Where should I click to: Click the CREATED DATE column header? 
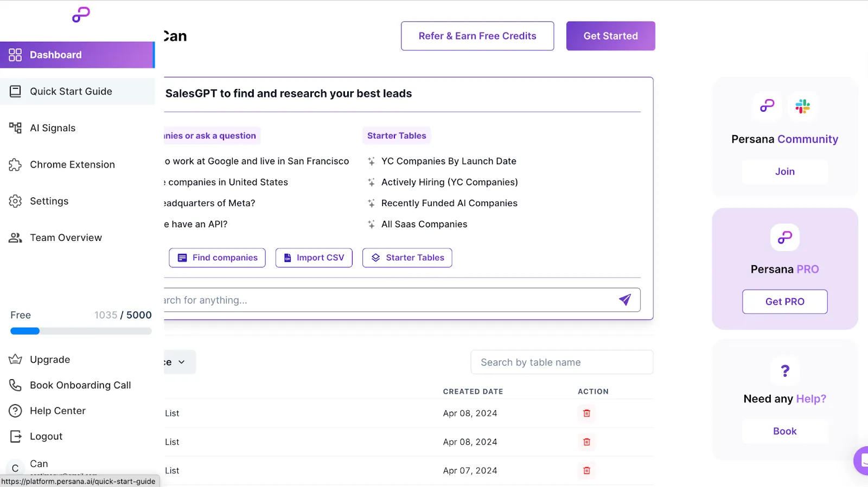click(x=473, y=392)
